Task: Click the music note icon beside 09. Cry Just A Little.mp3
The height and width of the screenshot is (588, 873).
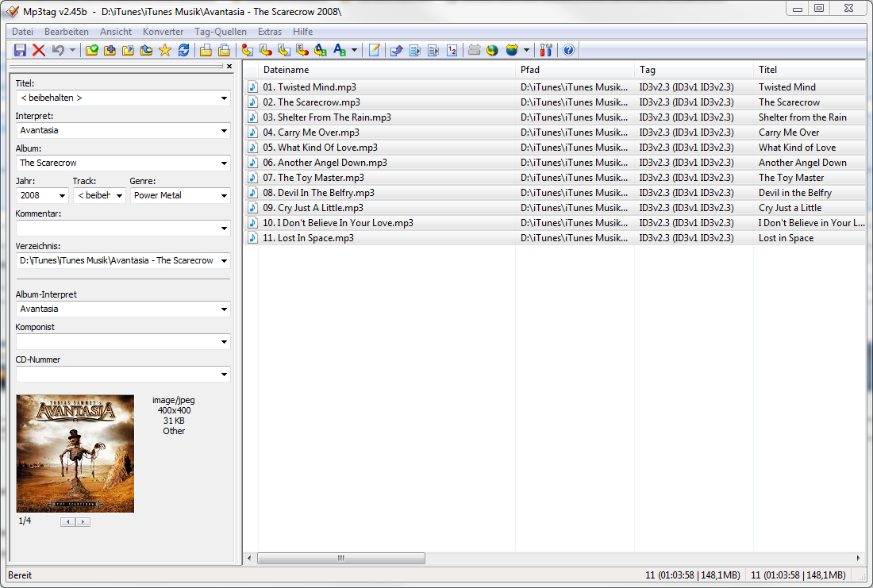Action: (252, 207)
